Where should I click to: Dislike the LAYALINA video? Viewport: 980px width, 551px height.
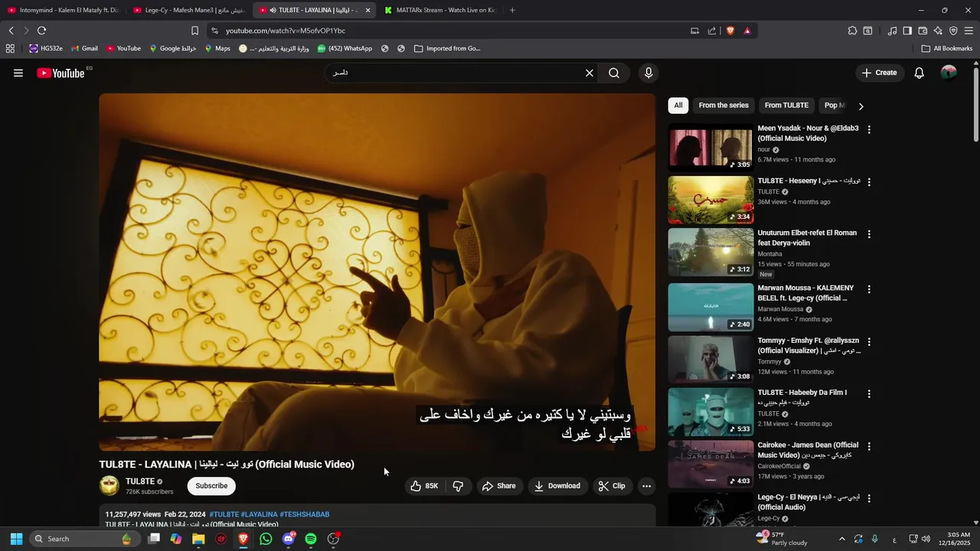[x=458, y=486]
